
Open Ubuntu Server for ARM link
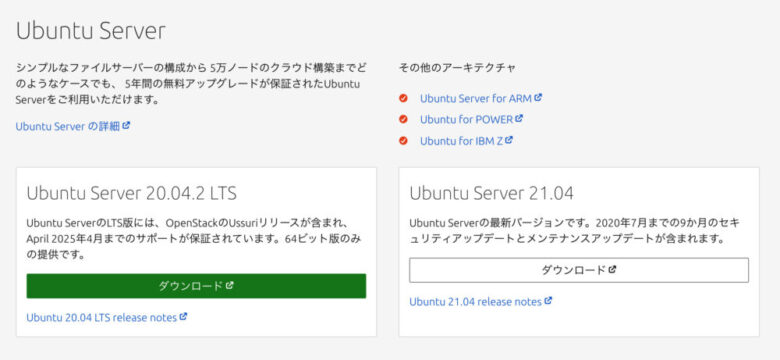(x=481, y=98)
